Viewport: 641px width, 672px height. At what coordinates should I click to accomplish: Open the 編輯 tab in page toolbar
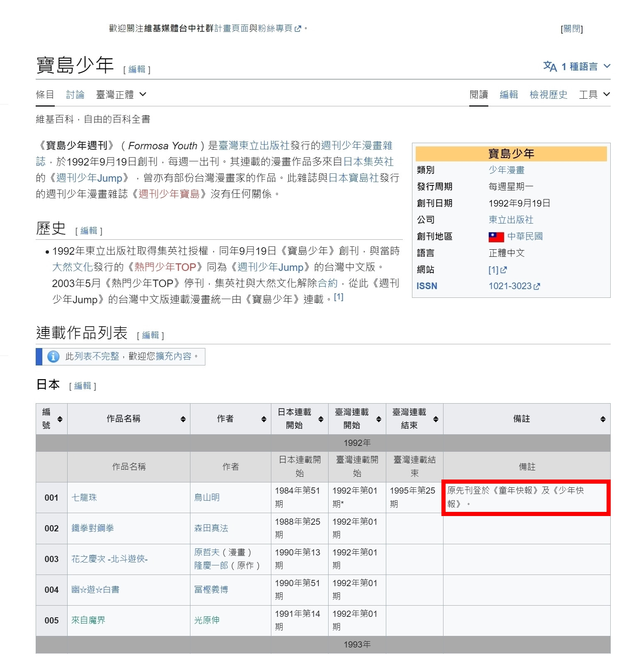click(x=509, y=95)
